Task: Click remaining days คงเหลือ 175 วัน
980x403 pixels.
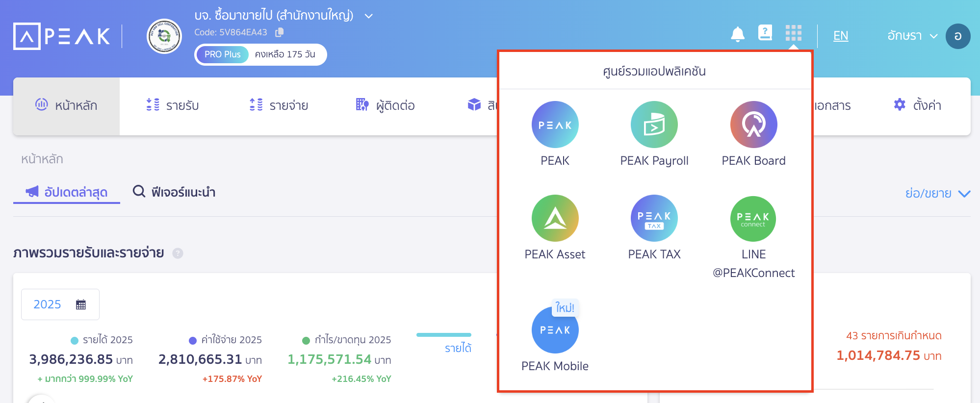Action: point(285,54)
